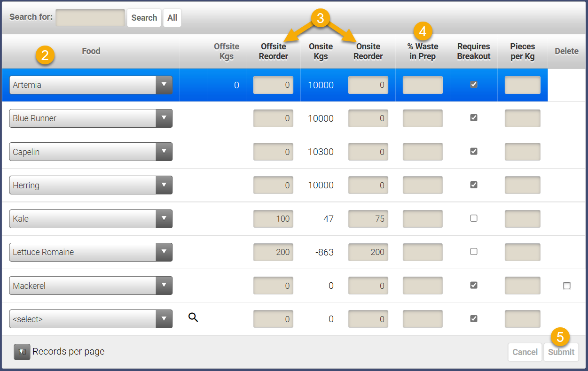Open the Kale food dropdown
Screen dimensions: 588x371
(x=91, y=219)
